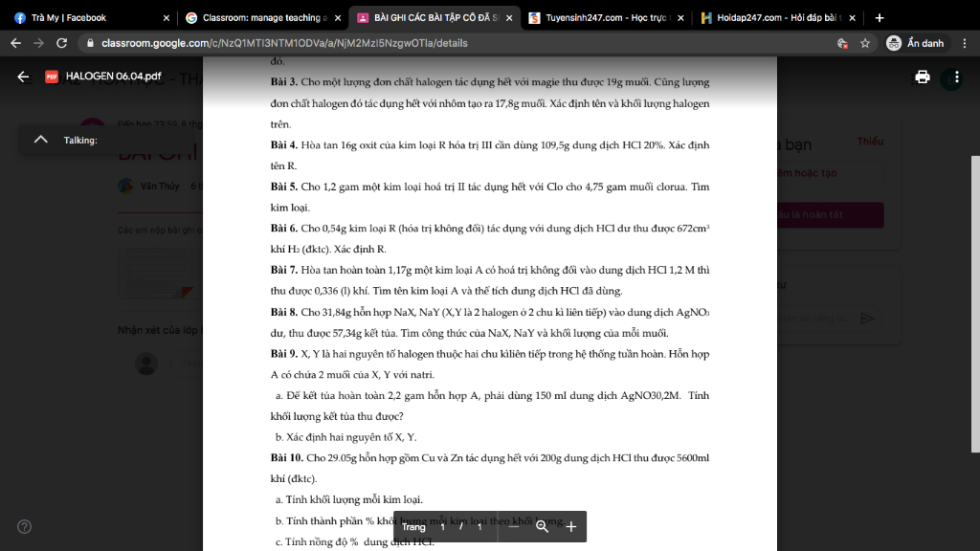Close the PDF preview with back arrow

point(23,77)
